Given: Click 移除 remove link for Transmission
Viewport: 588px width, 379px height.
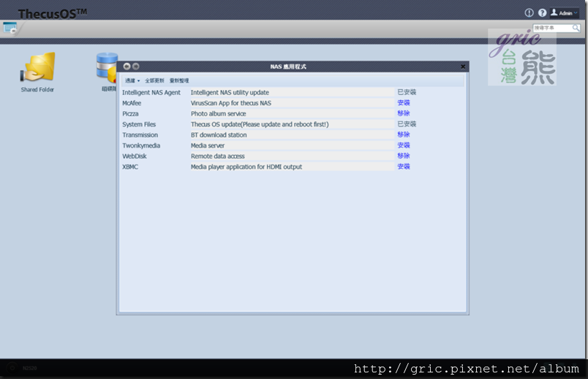Looking at the screenshot, I should [x=404, y=135].
